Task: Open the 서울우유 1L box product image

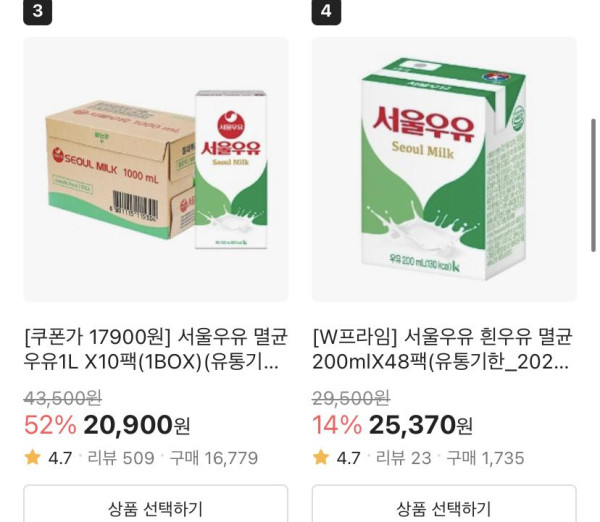Action: point(155,169)
